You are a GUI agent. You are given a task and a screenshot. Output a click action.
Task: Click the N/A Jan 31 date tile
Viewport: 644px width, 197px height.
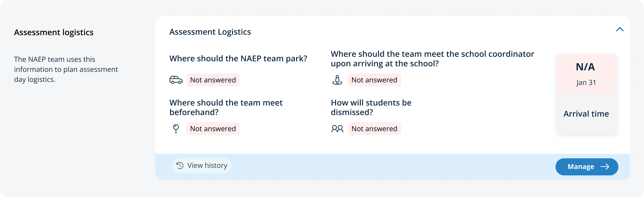(586, 73)
